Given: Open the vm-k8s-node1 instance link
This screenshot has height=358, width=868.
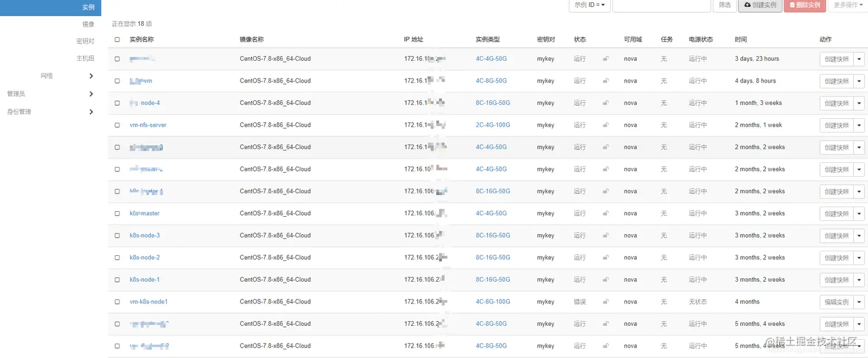Looking at the screenshot, I should pyautogui.click(x=149, y=302).
